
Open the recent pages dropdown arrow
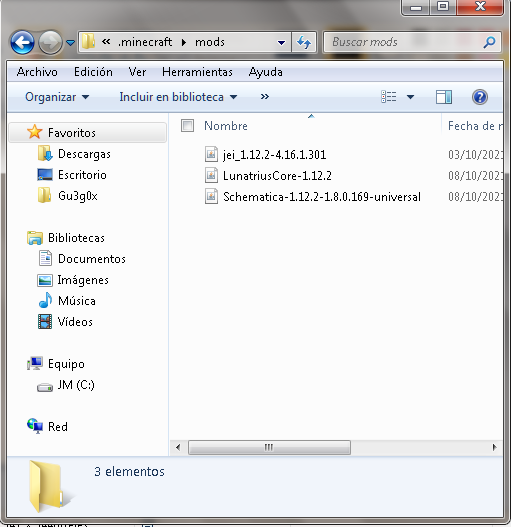point(70,43)
